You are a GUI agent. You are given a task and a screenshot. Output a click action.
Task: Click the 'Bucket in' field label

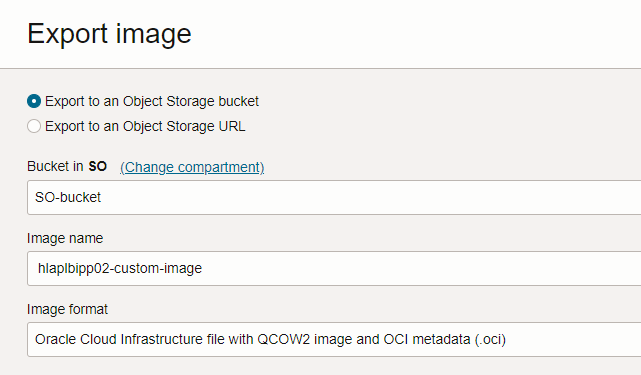pyautogui.click(x=55, y=166)
